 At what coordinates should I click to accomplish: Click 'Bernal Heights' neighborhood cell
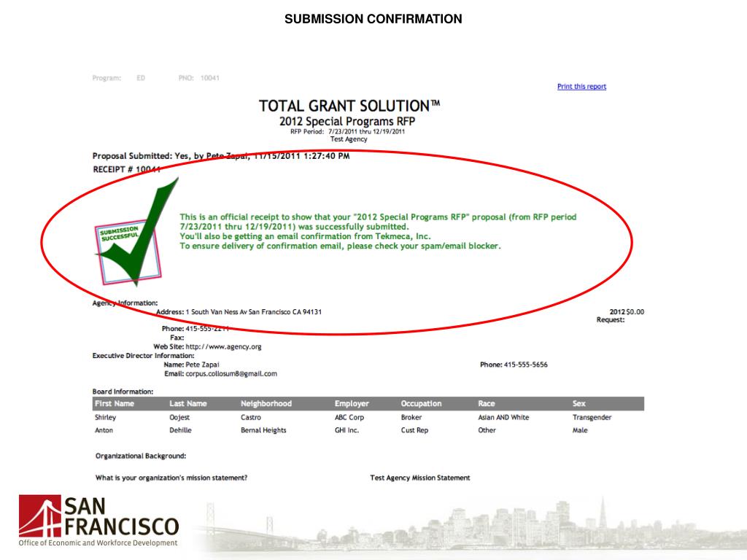(263, 430)
